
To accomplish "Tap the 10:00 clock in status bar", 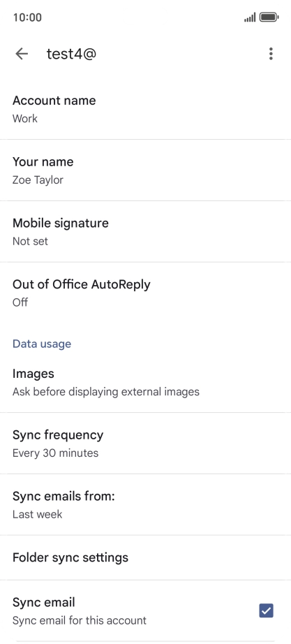I will tap(27, 17).
